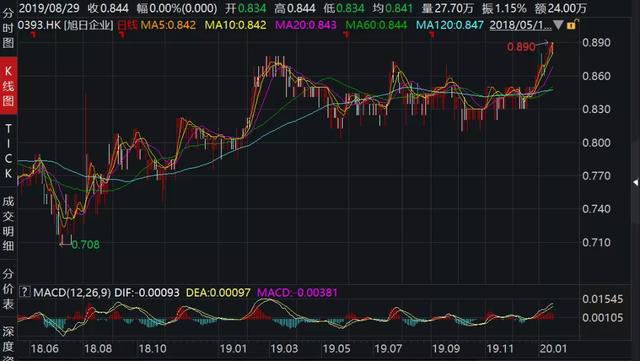
Task: Click the MACD help question-mark icon
Action: (24, 292)
